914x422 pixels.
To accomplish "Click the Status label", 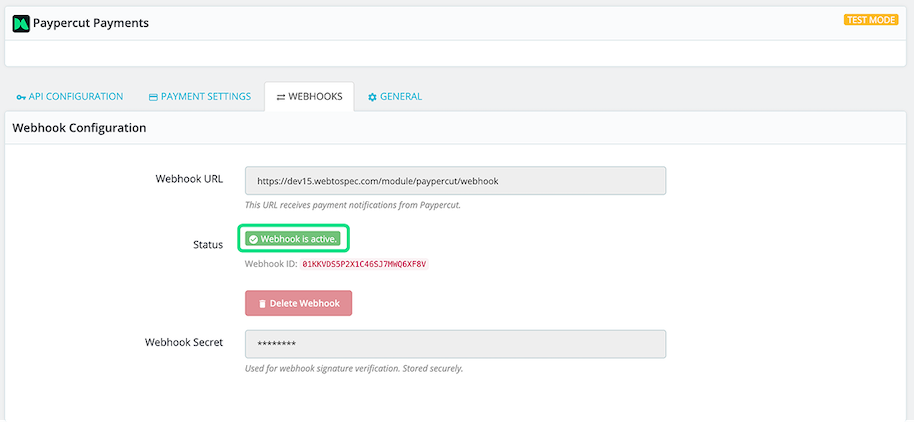I will pos(208,245).
